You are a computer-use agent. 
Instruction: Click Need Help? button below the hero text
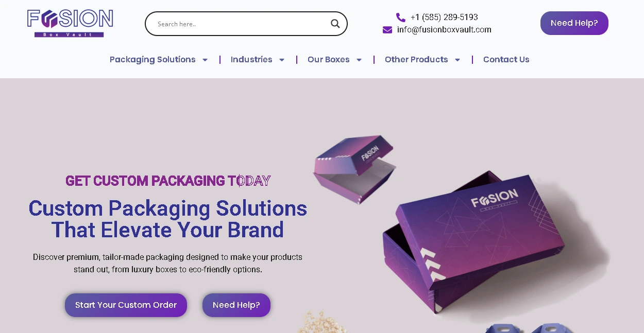[236, 305]
